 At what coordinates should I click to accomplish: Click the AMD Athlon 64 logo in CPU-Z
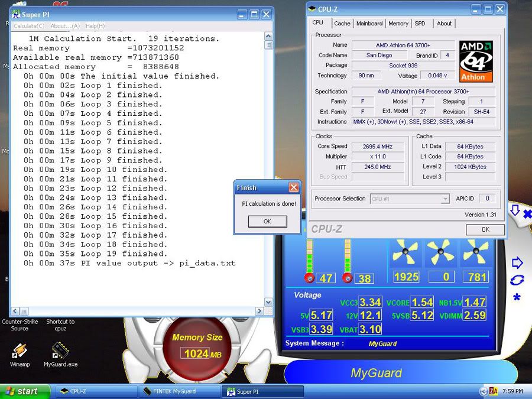pos(476,61)
